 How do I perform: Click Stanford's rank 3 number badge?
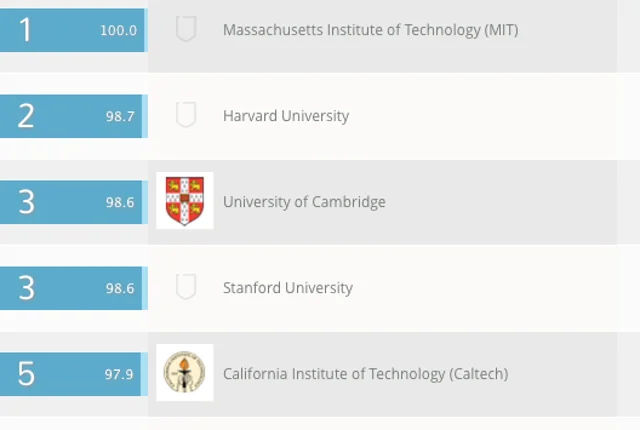[x=26, y=288]
